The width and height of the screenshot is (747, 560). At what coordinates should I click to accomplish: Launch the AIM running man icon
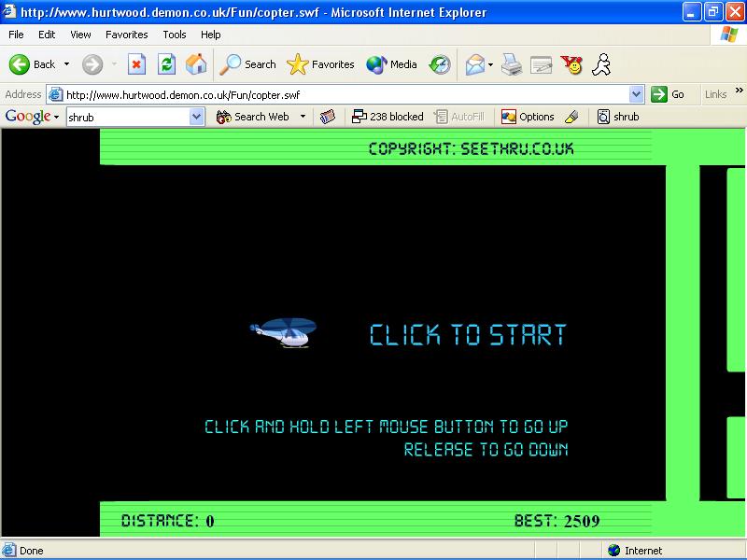[x=601, y=64]
